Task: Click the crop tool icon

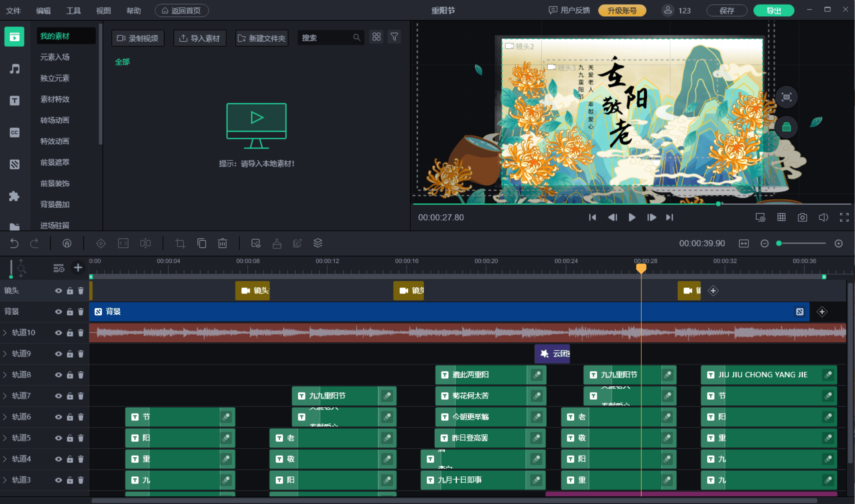Action: coord(180,243)
